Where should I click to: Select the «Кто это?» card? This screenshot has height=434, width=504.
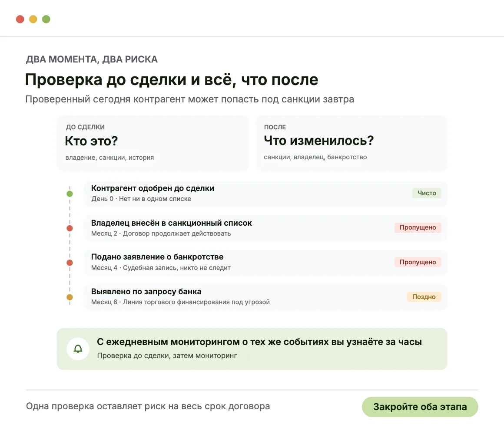153,143
